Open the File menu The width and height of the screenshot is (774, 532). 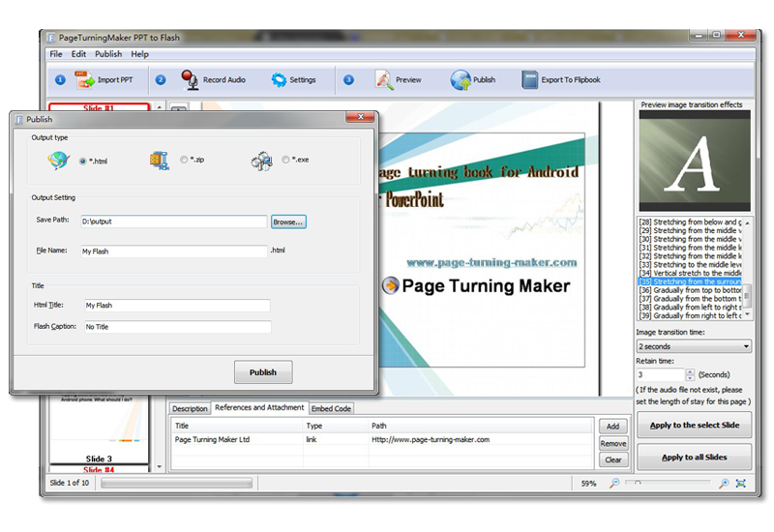[x=56, y=54]
